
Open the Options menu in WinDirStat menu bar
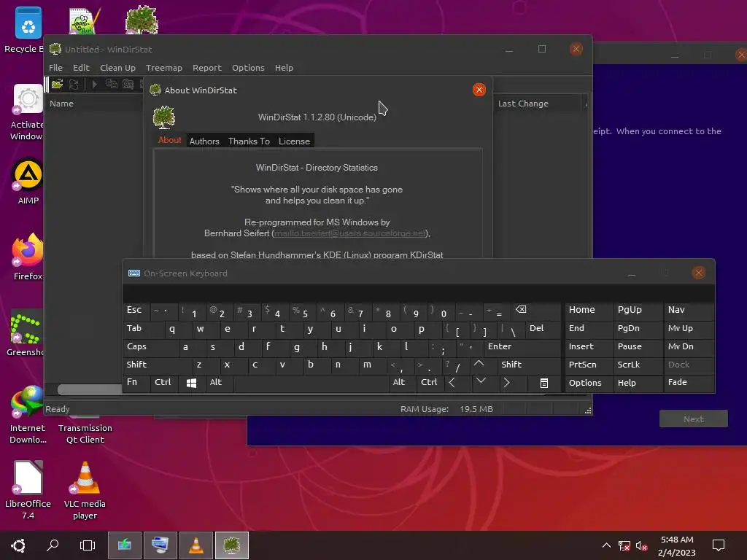(x=248, y=68)
